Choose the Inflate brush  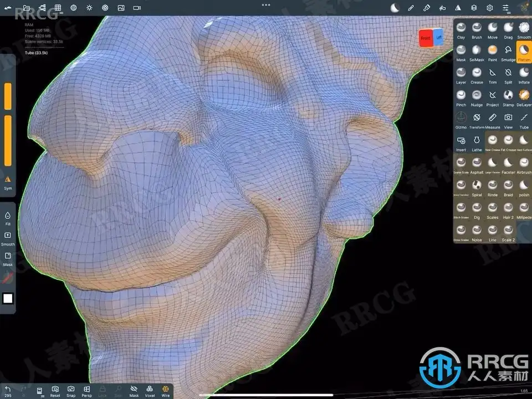(524, 76)
